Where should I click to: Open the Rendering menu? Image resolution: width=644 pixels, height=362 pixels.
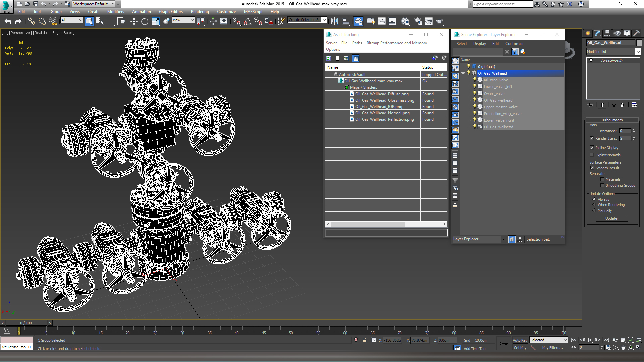pos(200,12)
